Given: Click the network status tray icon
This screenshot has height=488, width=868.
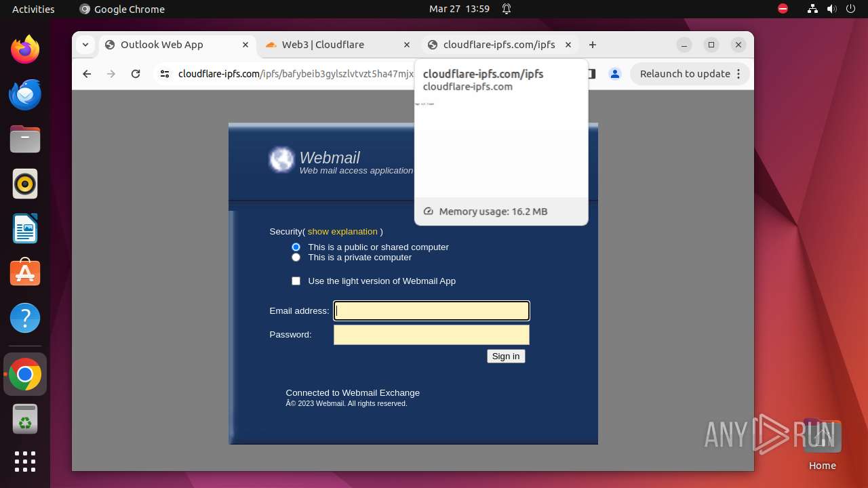Looking at the screenshot, I should (x=812, y=9).
